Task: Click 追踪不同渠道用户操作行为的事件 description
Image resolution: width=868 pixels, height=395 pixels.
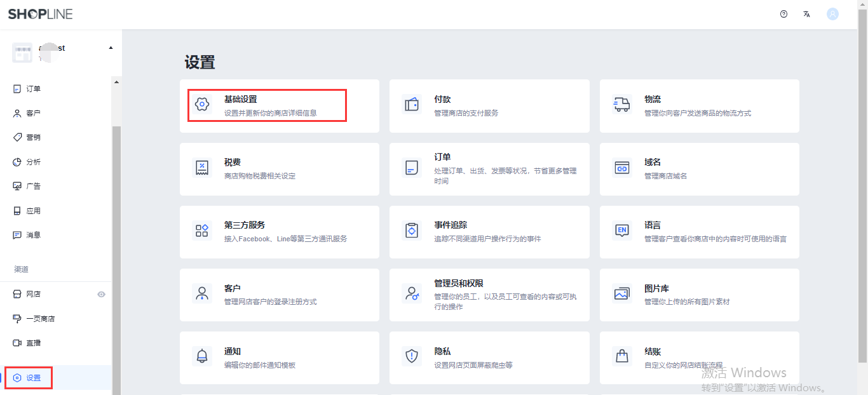Action: click(487, 239)
